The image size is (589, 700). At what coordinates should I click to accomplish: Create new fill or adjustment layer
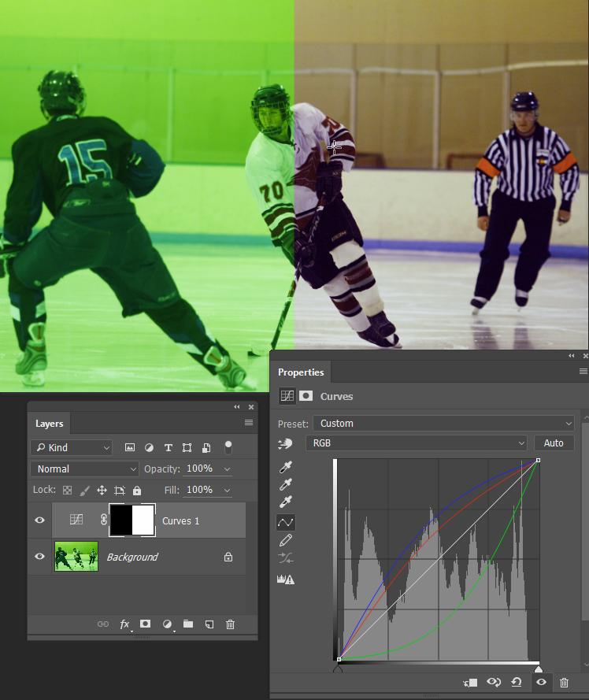[x=167, y=624]
